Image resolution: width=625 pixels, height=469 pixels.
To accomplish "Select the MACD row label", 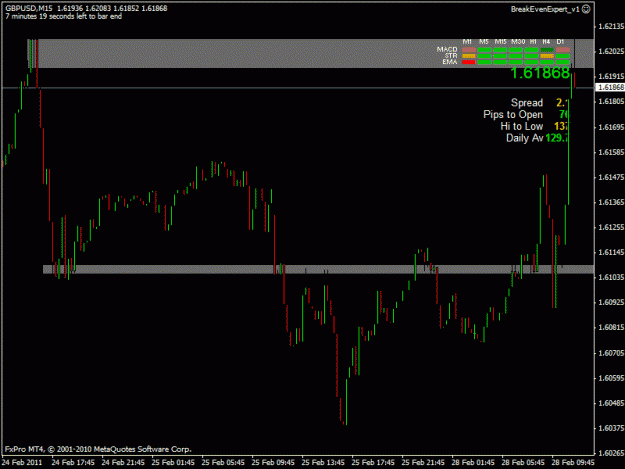I will click(x=447, y=49).
